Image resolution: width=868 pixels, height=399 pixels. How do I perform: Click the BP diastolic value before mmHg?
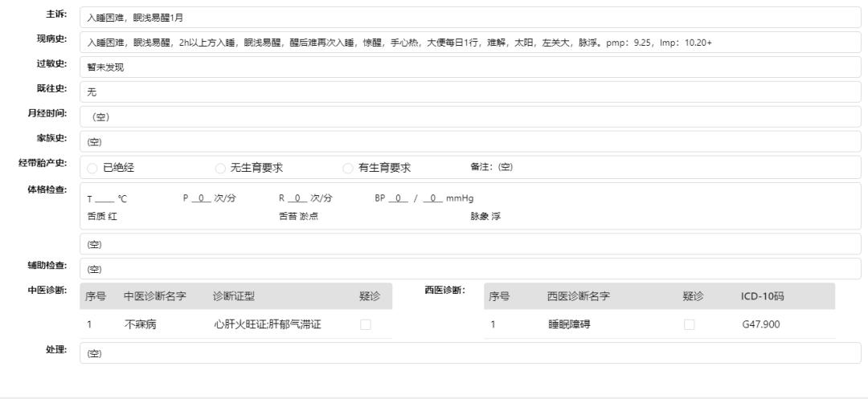point(432,197)
